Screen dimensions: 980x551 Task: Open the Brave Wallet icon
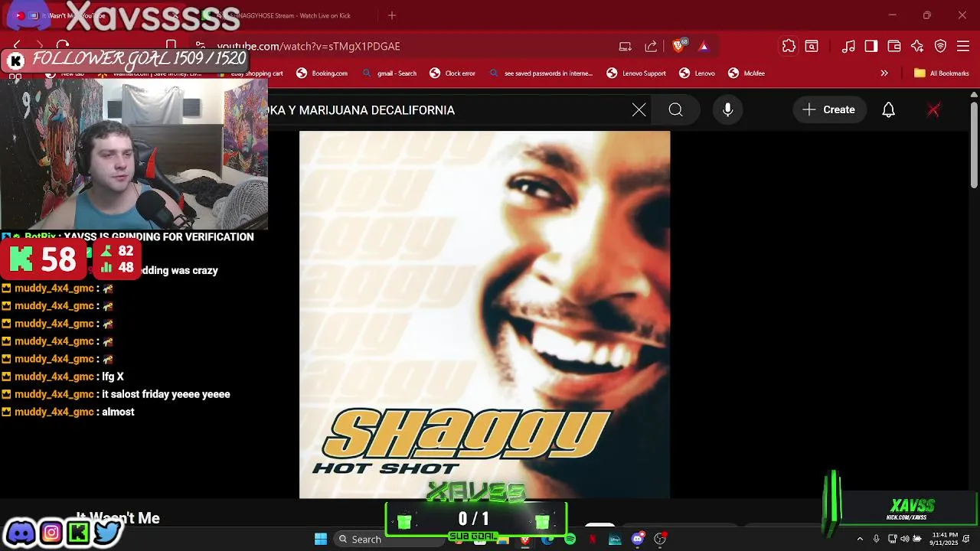[x=894, y=47]
